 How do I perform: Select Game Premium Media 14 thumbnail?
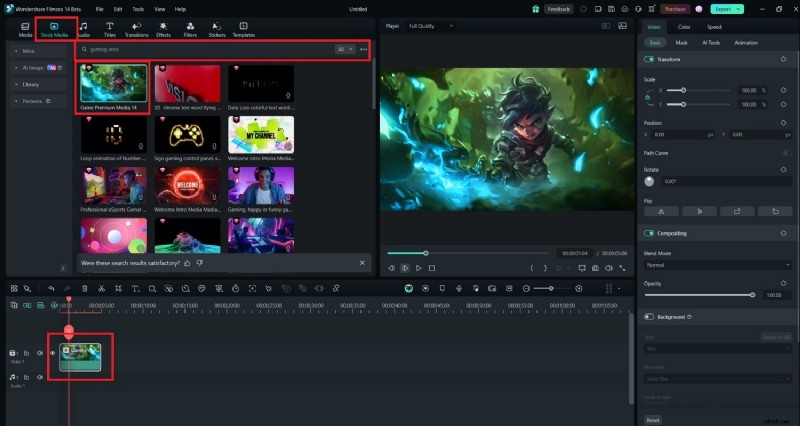113,83
